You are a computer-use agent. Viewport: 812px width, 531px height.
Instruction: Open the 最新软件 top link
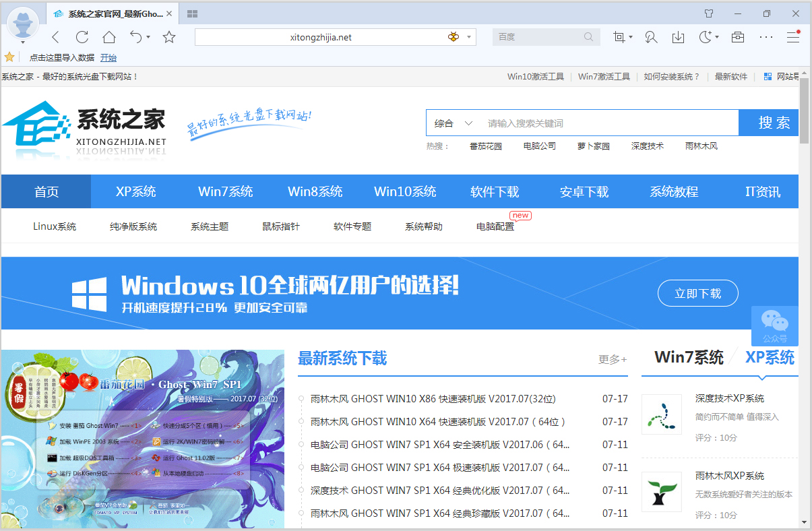pyautogui.click(x=731, y=77)
